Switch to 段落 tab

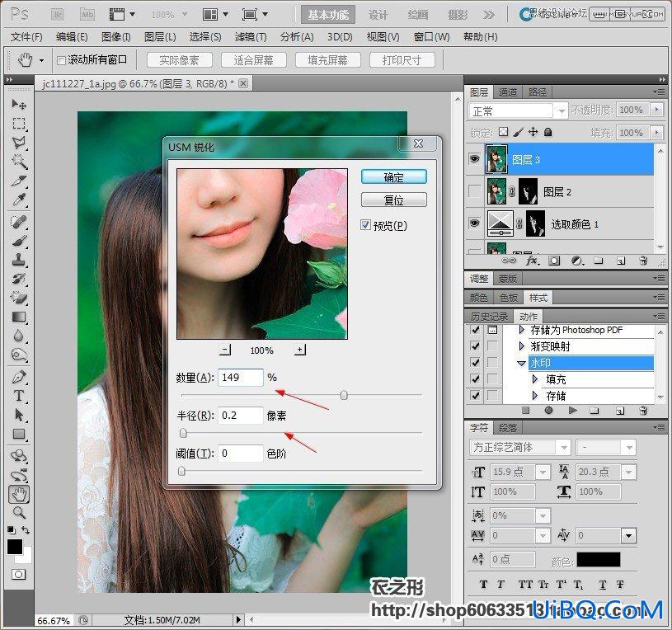pos(507,428)
